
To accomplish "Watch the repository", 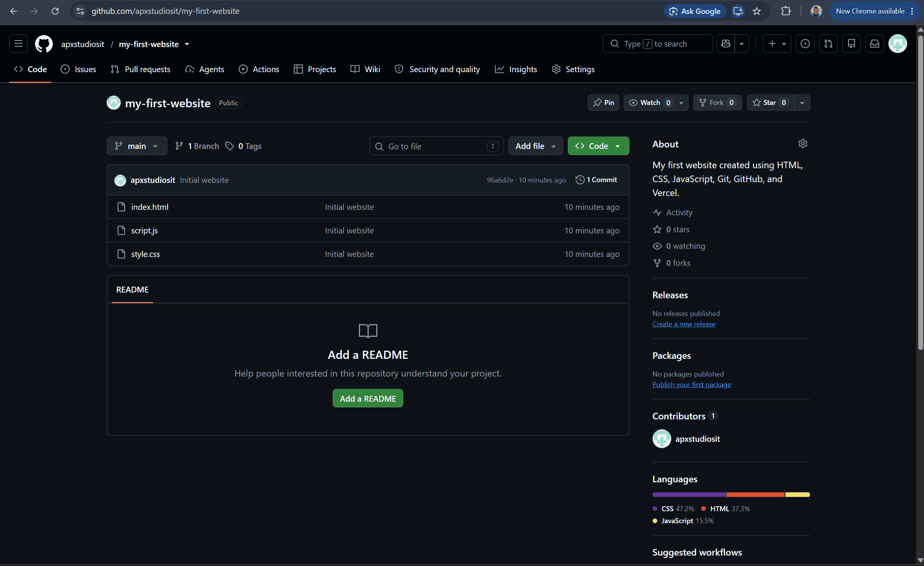I will pos(650,103).
